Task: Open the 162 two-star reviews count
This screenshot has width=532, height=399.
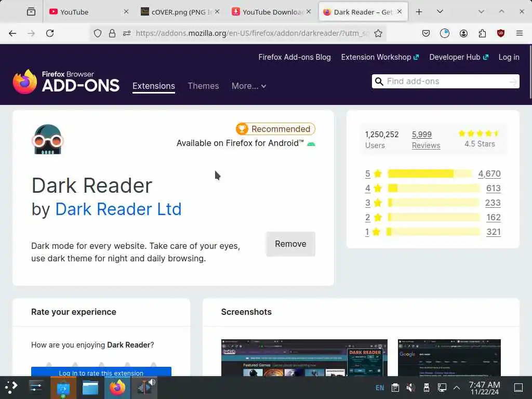Action: pyautogui.click(x=494, y=218)
